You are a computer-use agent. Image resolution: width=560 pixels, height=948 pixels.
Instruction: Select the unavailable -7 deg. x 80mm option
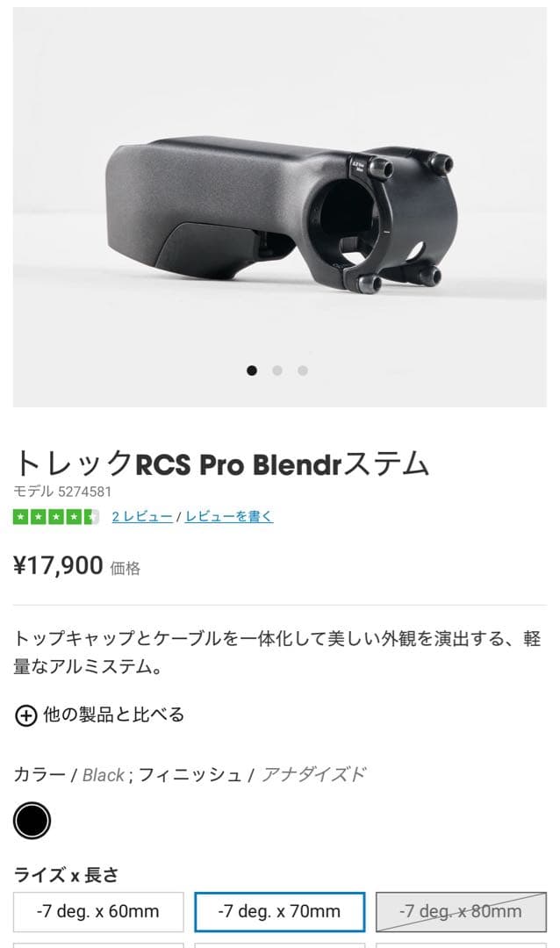pos(461,912)
